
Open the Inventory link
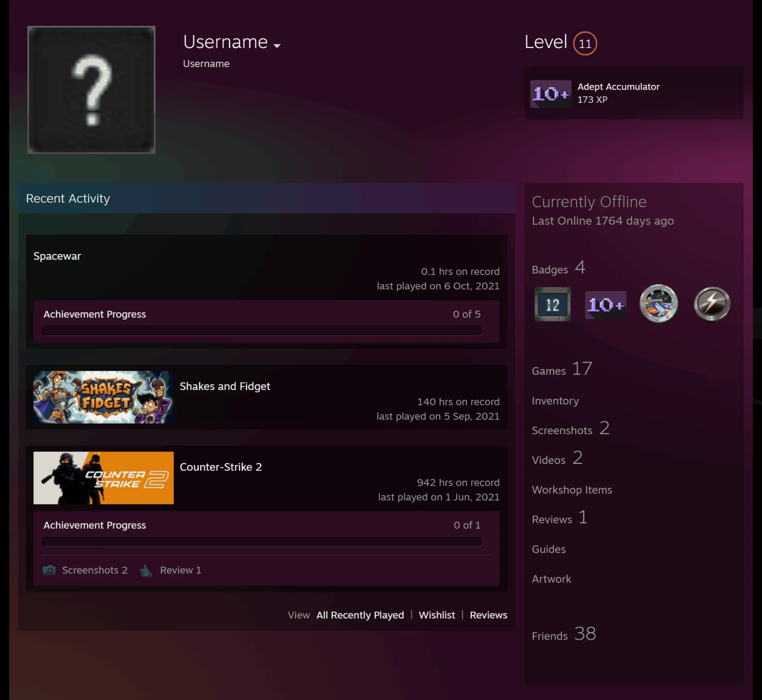(555, 401)
